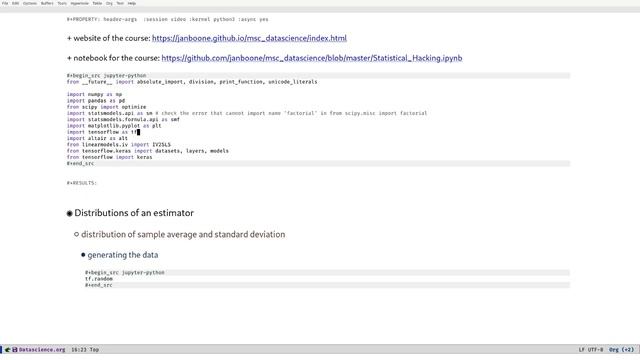Open the Statistical_Hacking.ipynb GitHub notebook link

tap(312, 58)
